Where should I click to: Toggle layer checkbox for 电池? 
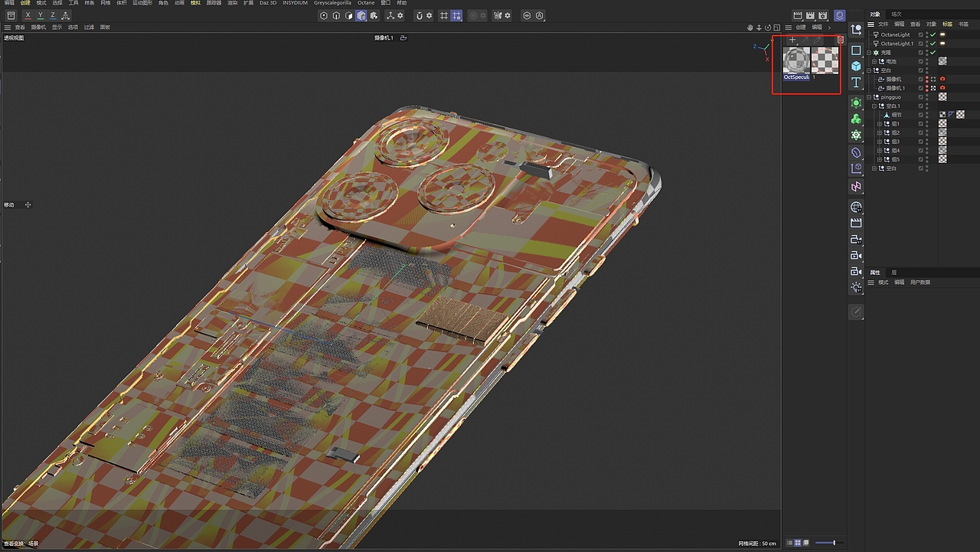[921, 61]
